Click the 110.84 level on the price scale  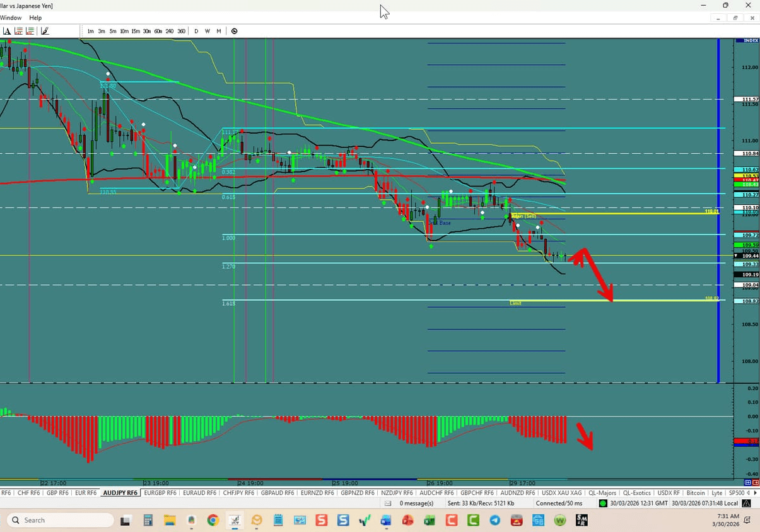(x=746, y=153)
